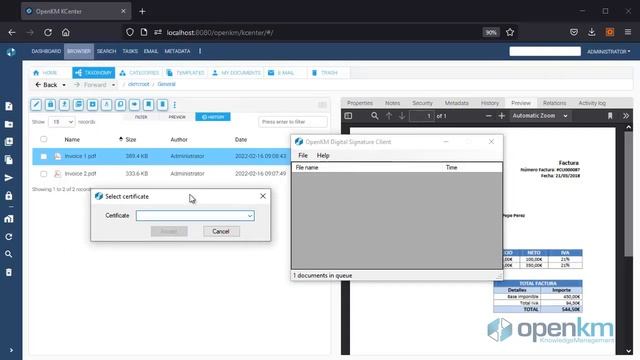Image resolution: width=640 pixels, height=360 pixels.
Task: Close the Select certificate dialog
Action: [x=263, y=196]
